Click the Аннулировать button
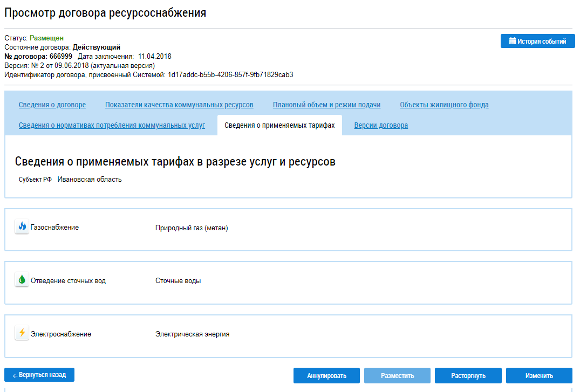The width and height of the screenshot is (580, 392). coord(326,376)
